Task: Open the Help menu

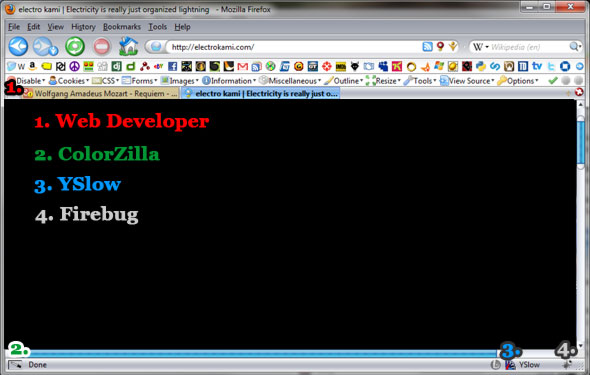Action: point(182,27)
